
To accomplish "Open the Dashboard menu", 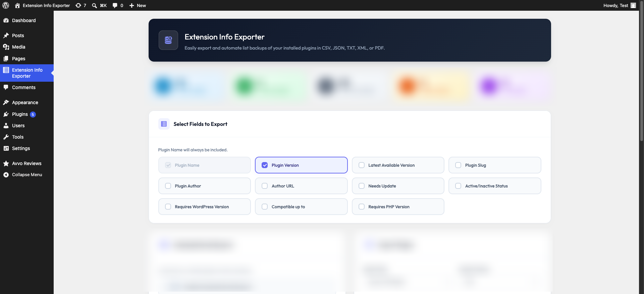I will tap(24, 20).
